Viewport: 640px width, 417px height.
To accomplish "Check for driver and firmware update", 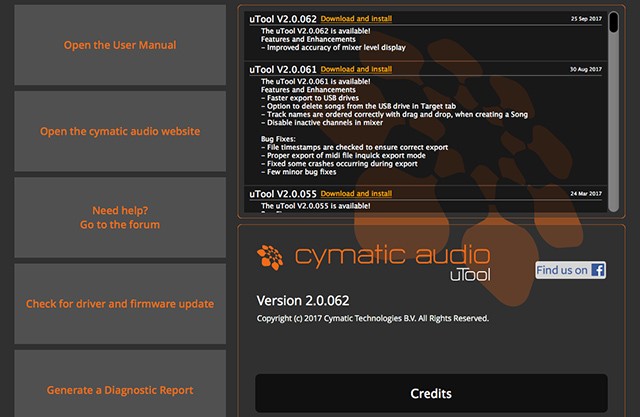I will pyautogui.click(x=120, y=304).
